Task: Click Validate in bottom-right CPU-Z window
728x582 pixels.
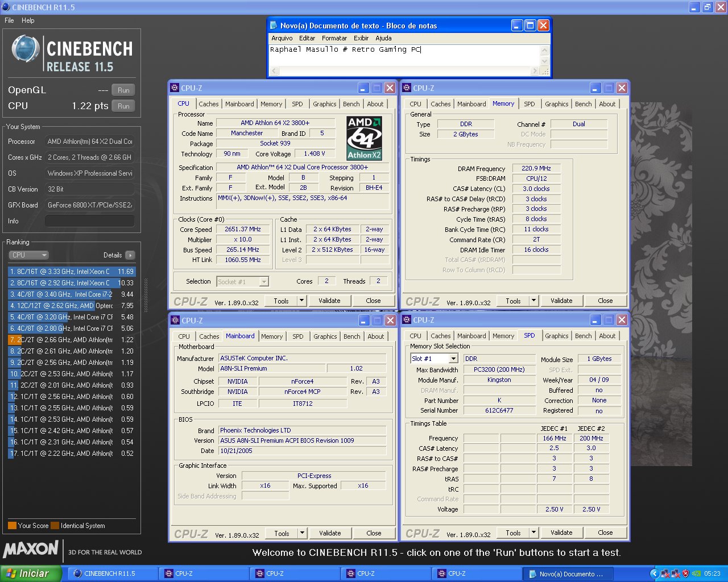Action: [561, 533]
